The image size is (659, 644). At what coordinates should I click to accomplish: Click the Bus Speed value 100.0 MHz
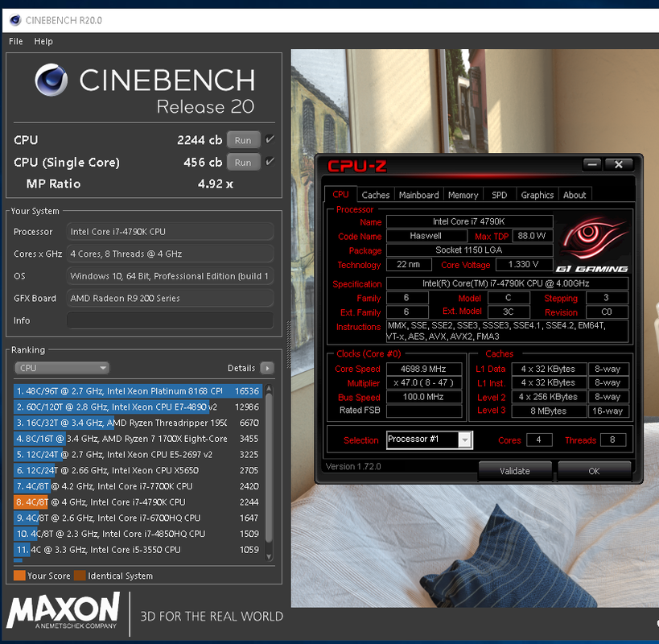(423, 397)
